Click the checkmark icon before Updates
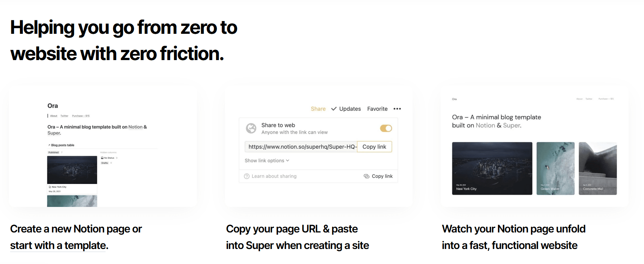The image size is (644, 264). 334,109
